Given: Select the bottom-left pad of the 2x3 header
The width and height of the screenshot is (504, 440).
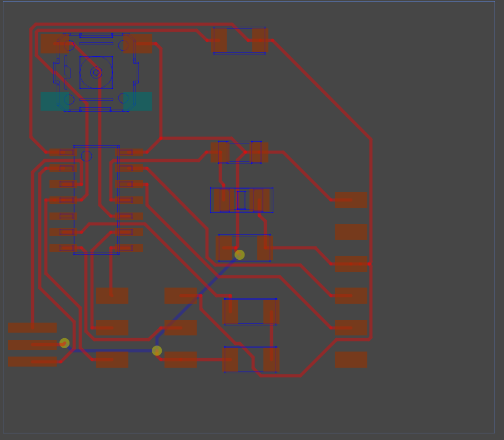Looking at the screenshot, I should [x=112, y=359].
